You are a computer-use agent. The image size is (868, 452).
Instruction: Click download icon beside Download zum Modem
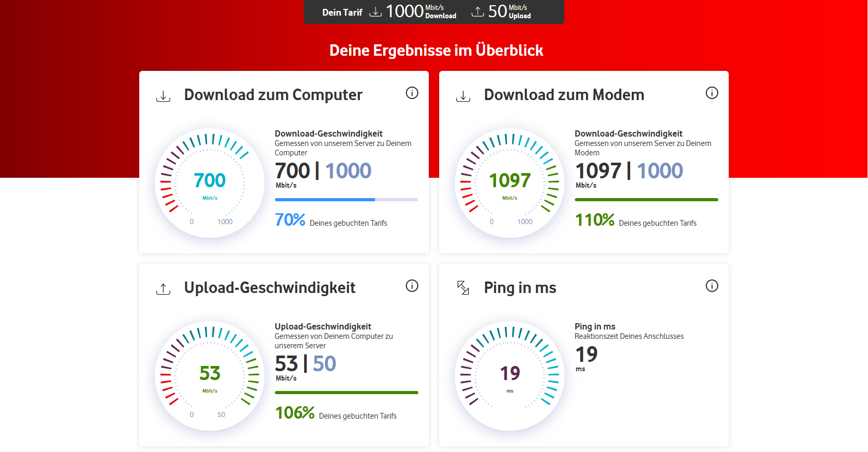click(x=463, y=96)
